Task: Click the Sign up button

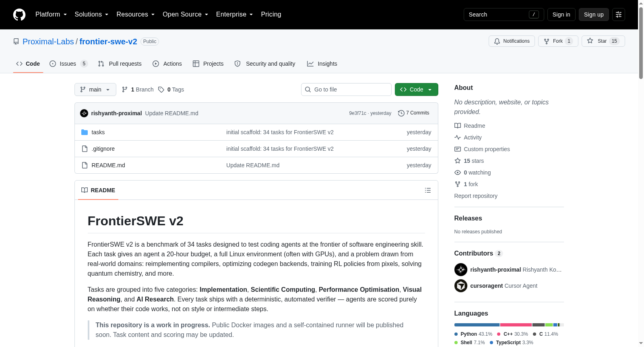Action: [x=594, y=15]
